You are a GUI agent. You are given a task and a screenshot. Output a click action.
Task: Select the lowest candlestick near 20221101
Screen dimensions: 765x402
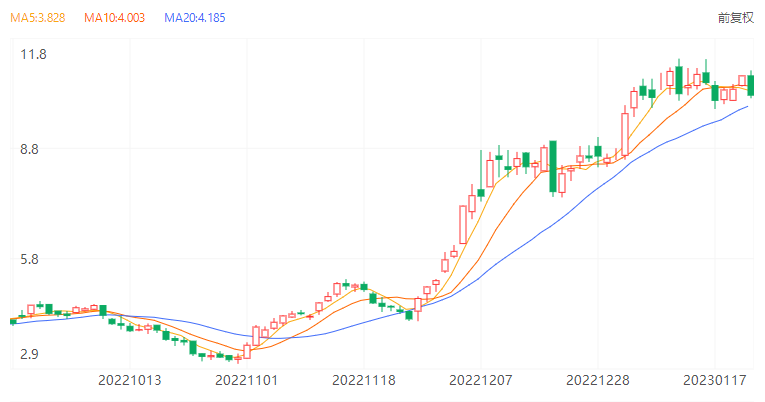pos(237,357)
